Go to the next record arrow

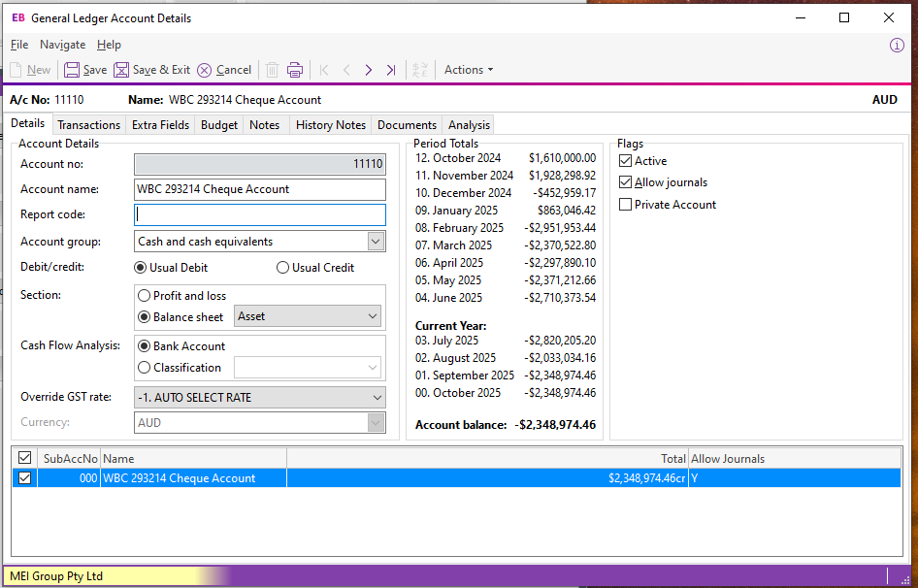tap(368, 70)
